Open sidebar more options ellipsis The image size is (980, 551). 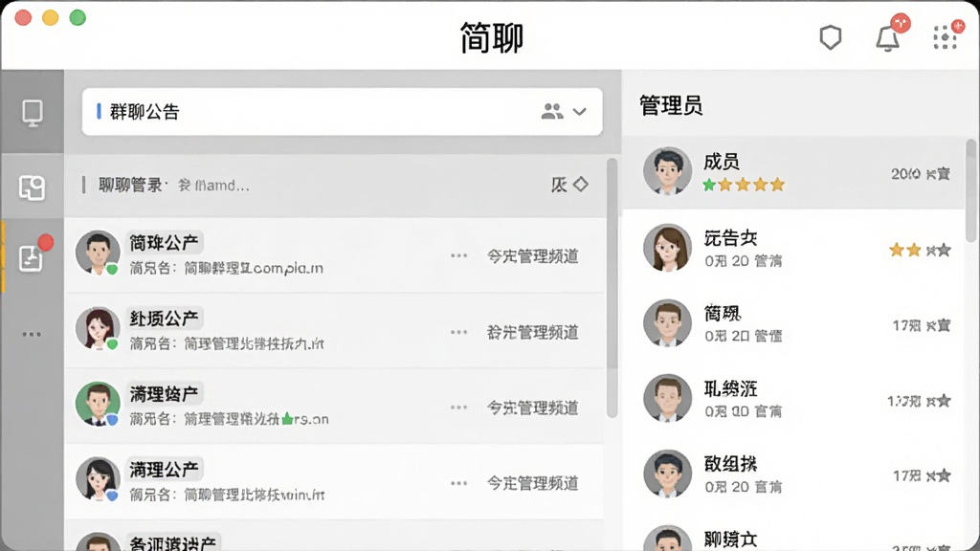click(32, 334)
